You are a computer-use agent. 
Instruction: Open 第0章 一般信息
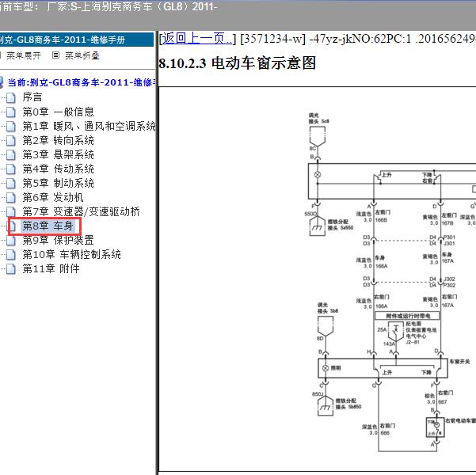coord(59,112)
